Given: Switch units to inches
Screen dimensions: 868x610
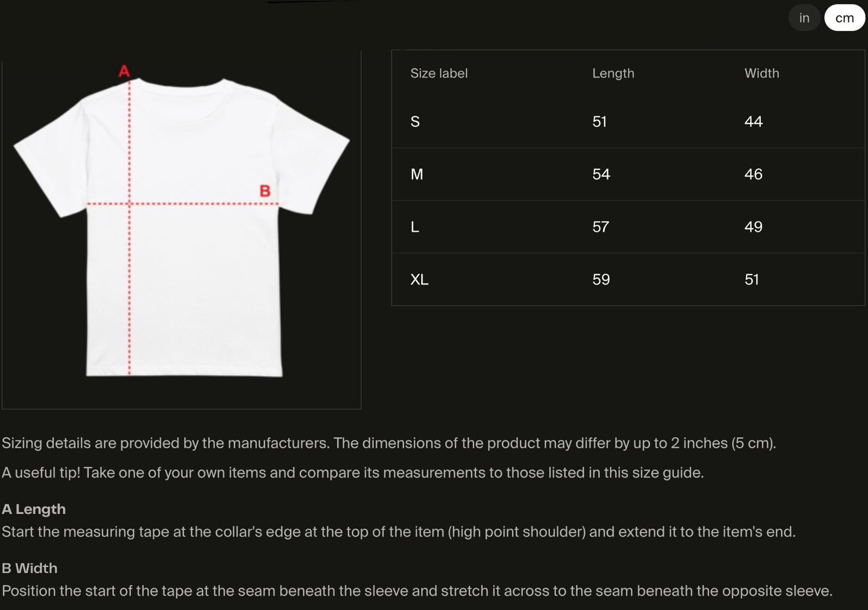Looking at the screenshot, I should pos(804,18).
